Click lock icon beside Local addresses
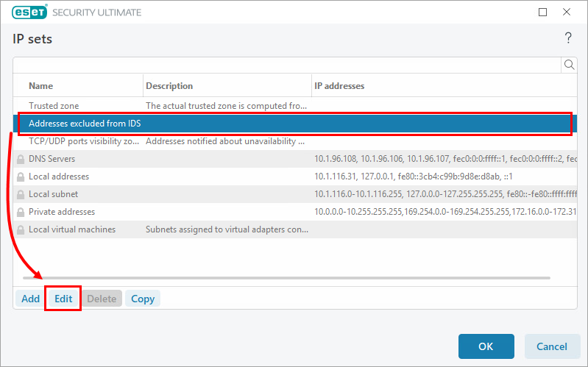Image resolution: width=588 pixels, height=367 pixels. pyautogui.click(x=21, y=177)
